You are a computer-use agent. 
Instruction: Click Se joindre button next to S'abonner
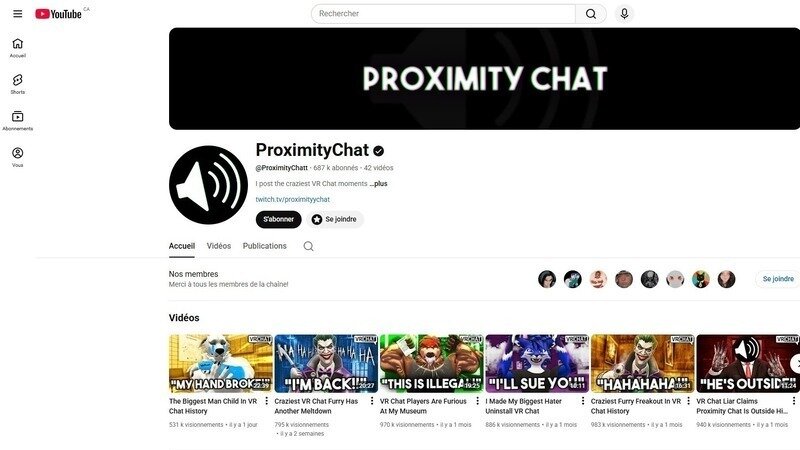tap(335, 219)
